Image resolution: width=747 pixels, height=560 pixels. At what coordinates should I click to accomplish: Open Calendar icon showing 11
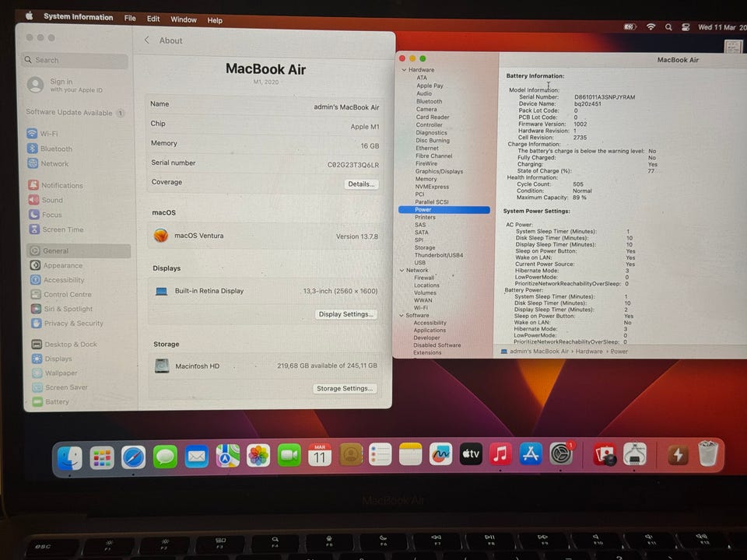320,455
